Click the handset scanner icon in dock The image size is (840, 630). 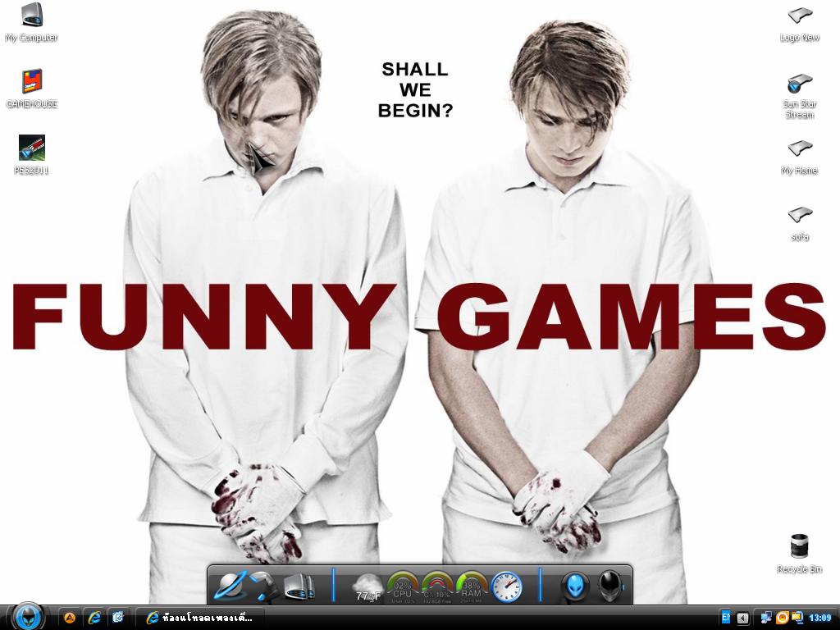point(265,585)
